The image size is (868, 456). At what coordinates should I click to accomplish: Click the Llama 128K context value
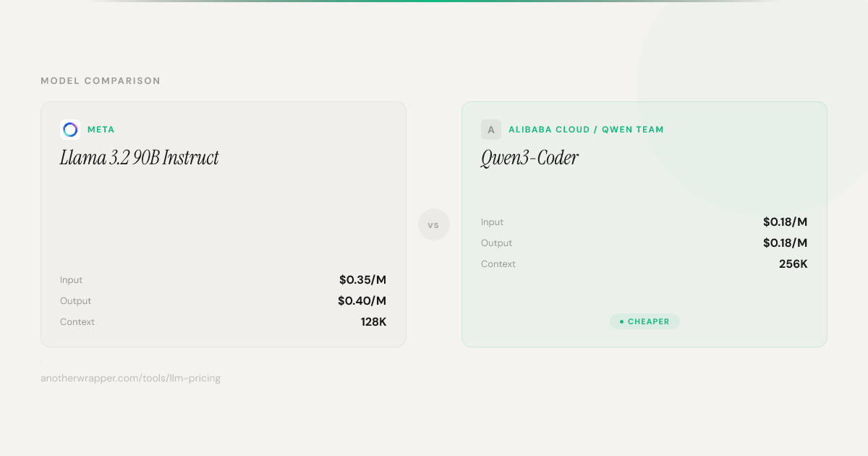[373, 322]
